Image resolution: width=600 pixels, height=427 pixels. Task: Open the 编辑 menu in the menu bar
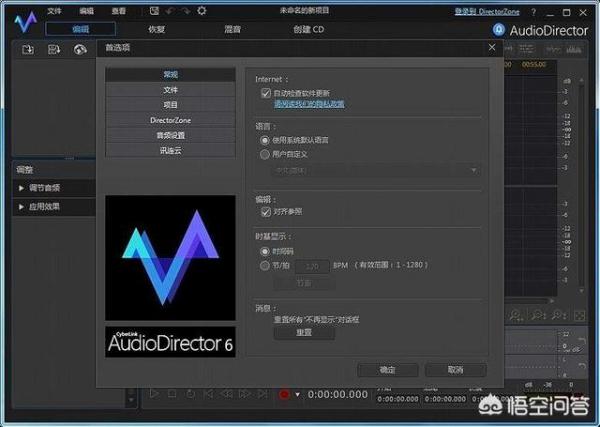pyautogui.click(x=86, y=11)
